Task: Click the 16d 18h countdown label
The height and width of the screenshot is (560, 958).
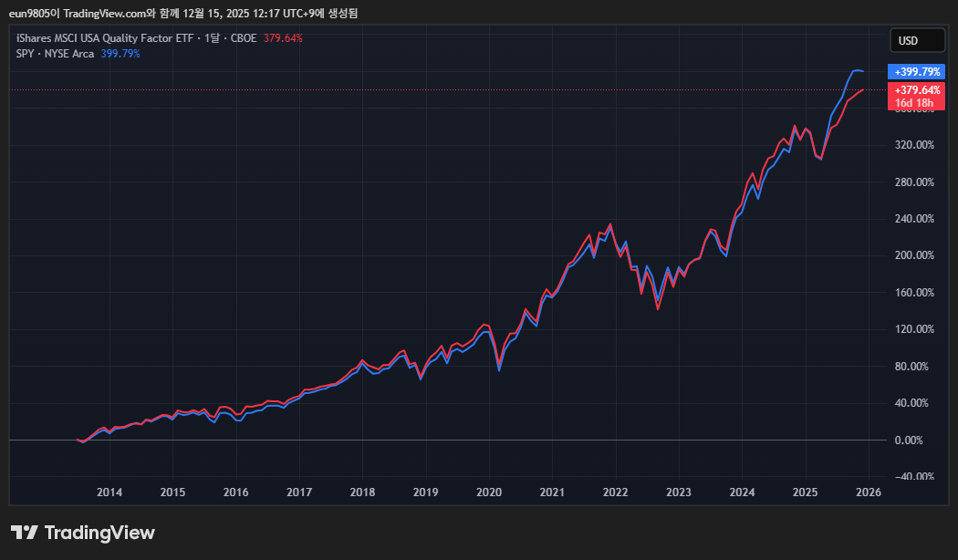Action: point(914,103)
